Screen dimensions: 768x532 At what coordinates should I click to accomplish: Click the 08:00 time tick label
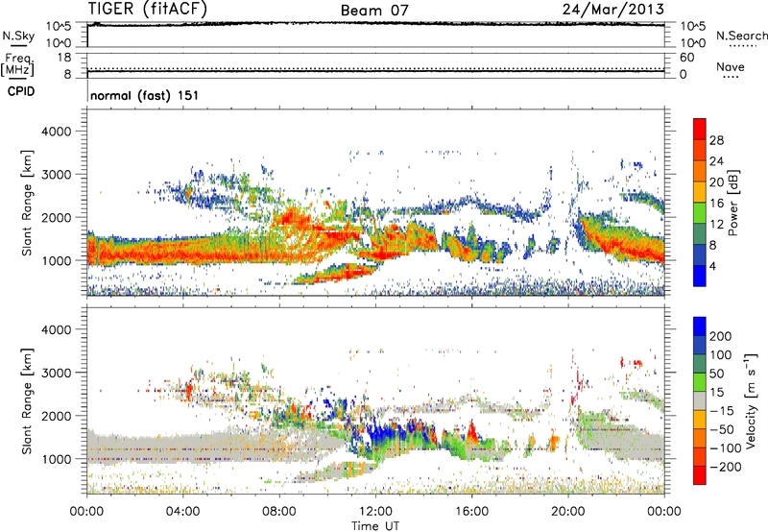(x=279, y=512)
